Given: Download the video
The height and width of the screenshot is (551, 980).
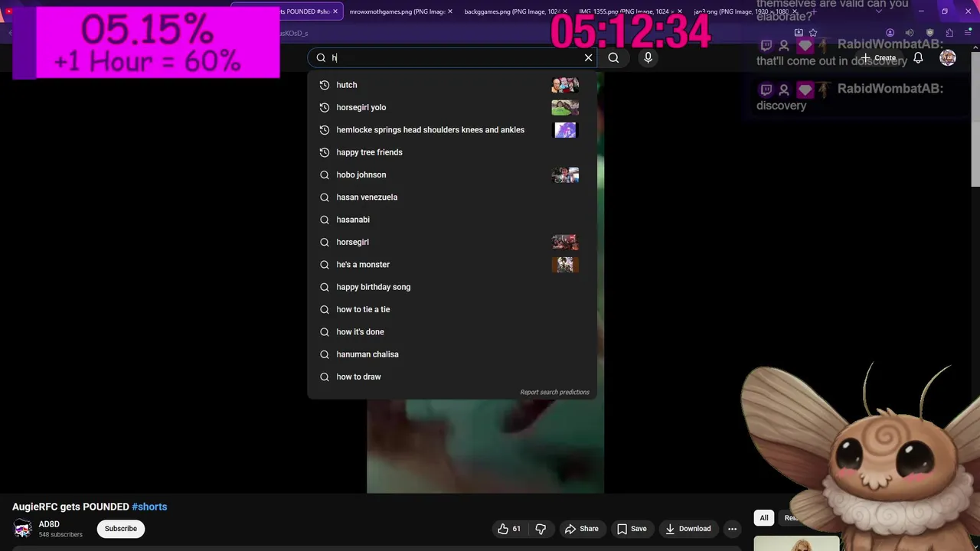Looking at the screenshot, I should pyautogui.click(x=688, y=529).
